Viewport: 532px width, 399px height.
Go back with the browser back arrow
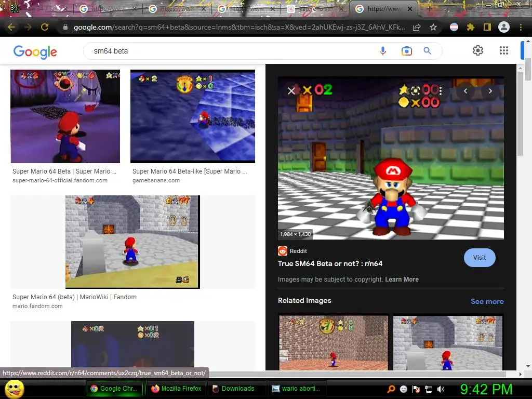[11, 27]
